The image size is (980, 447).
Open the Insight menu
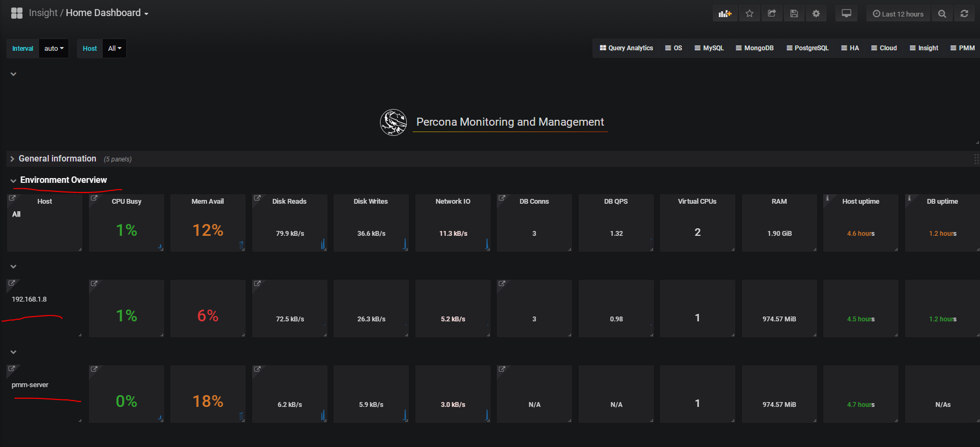click(x=924, y=48)
